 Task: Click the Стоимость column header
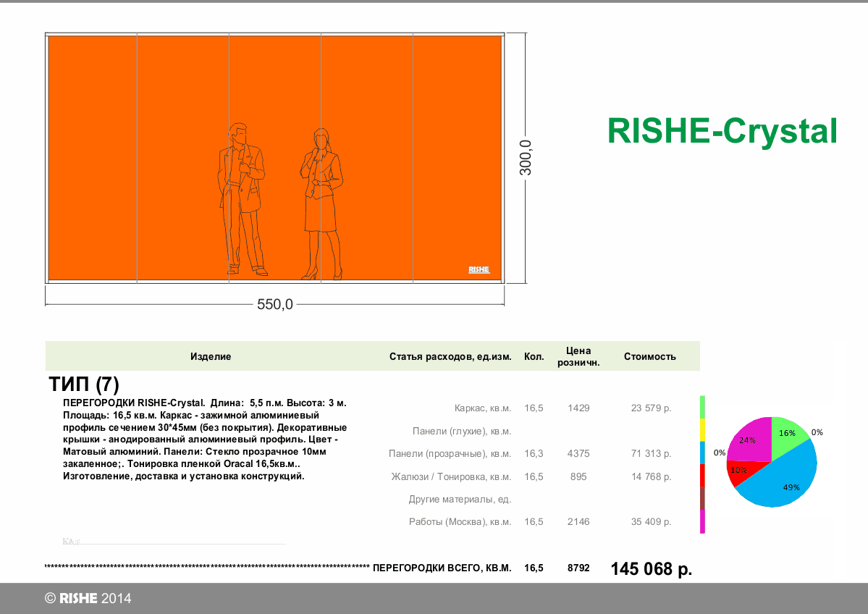tap(650, 356)
